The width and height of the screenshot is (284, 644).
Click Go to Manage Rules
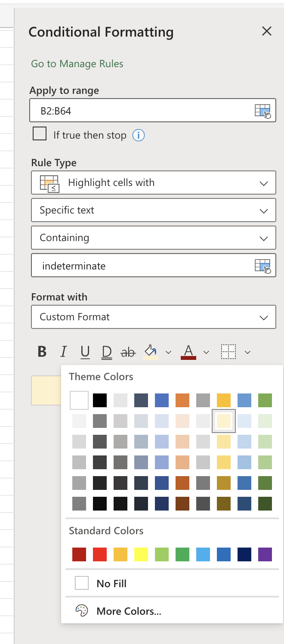(x=77, y=64)
